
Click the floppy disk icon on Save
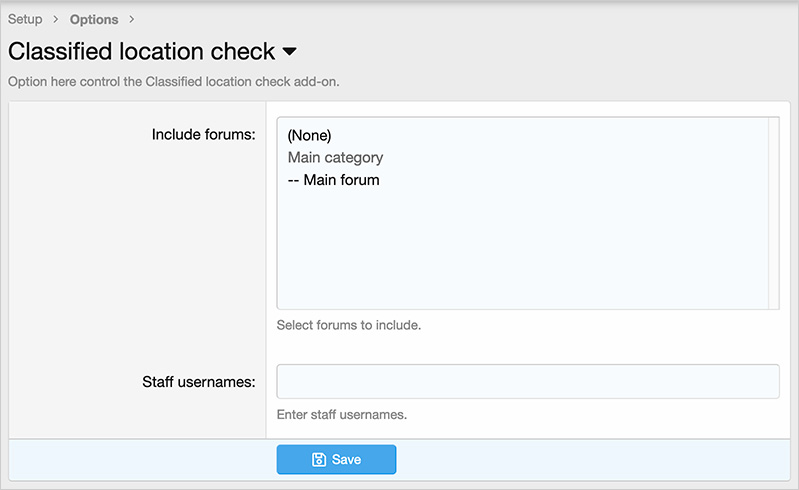coord(319,459)
